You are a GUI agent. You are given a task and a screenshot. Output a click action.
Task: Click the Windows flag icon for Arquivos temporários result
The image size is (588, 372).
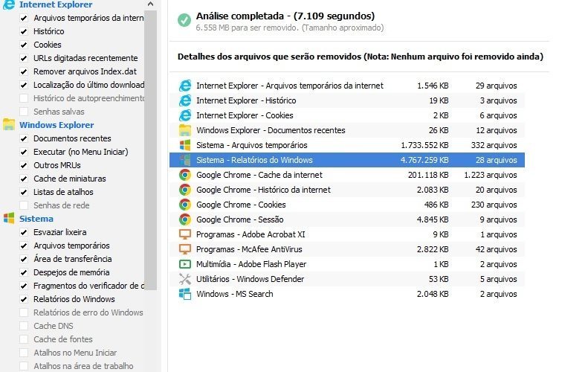(185, 145)
